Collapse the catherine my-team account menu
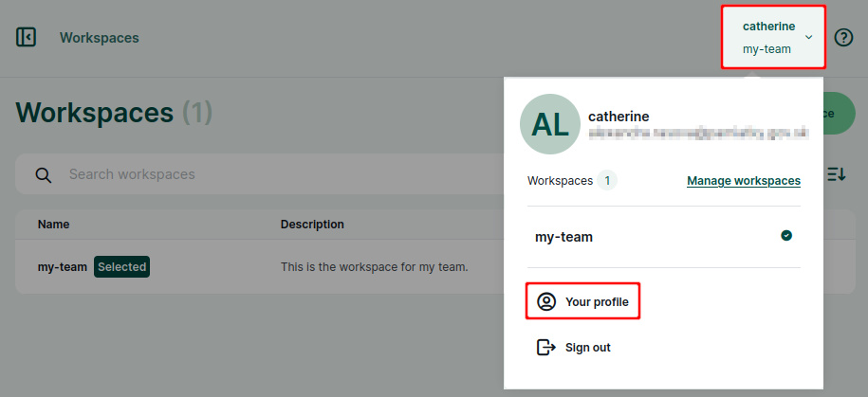Viewport: 868px width, 397px height. pyautogui.click(x=773, y=37)
